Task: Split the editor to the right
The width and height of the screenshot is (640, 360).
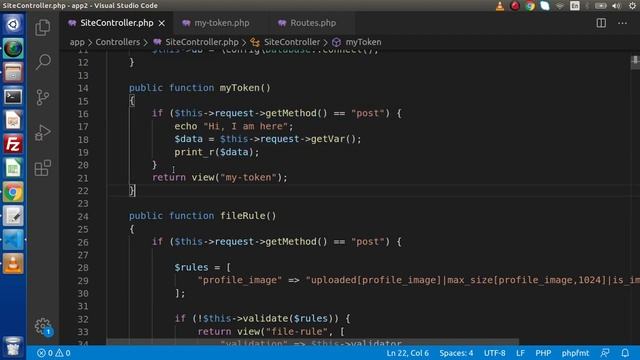Action: click(601, 23)
